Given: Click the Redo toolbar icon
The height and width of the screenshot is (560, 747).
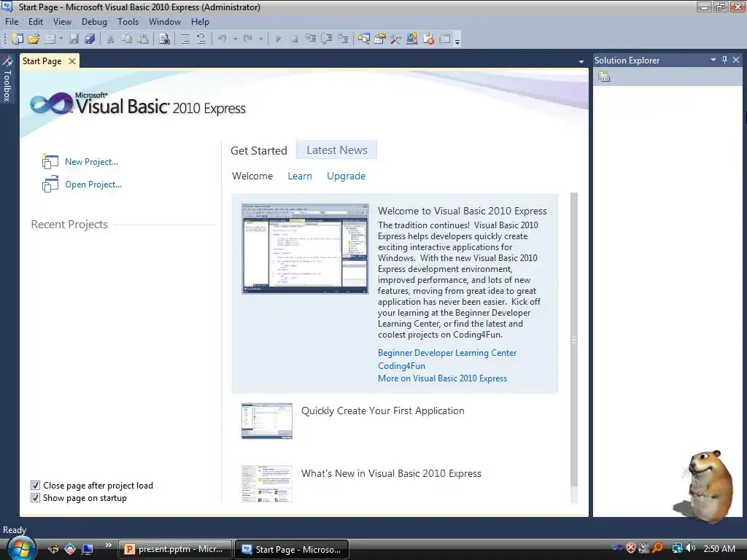Looking at the screenshot, I should pyautogui.click(x=248, y=39).
